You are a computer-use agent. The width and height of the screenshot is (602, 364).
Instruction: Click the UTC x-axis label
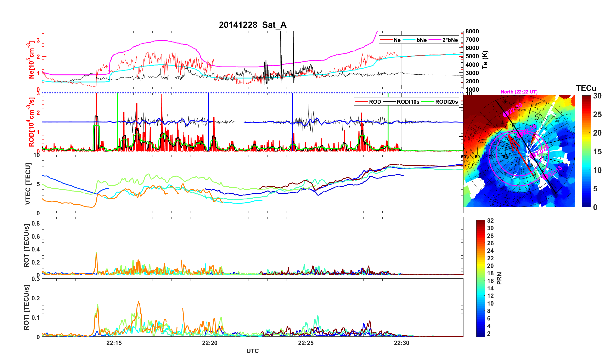click(252, 351)
